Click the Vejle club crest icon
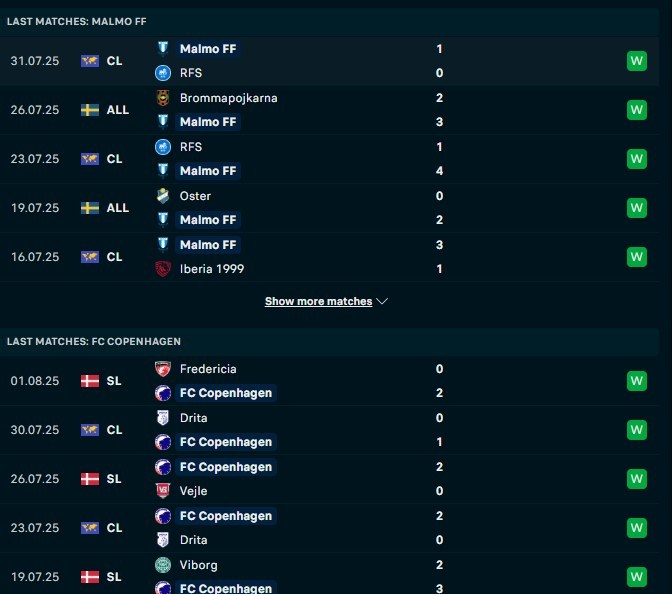The image size is (672, 594). click(x=163, y=491)
